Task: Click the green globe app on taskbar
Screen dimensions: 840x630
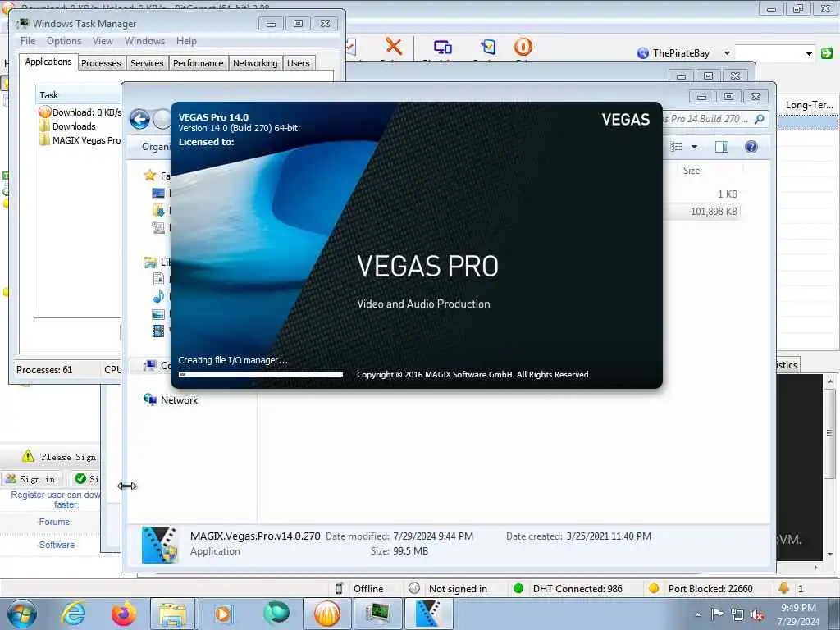Action: point(276,613)
